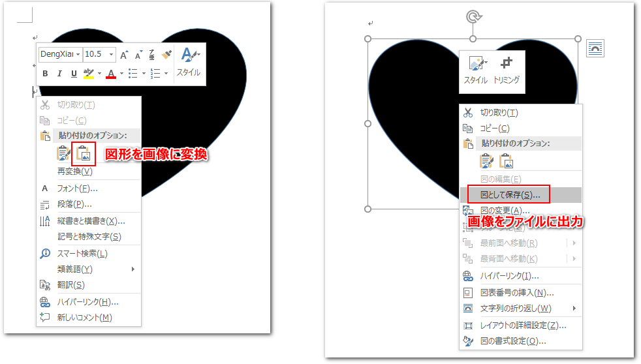Toggle Italic in left mini toolbar
The height and width of the screenshot is (364, 641).
[59, 74]
